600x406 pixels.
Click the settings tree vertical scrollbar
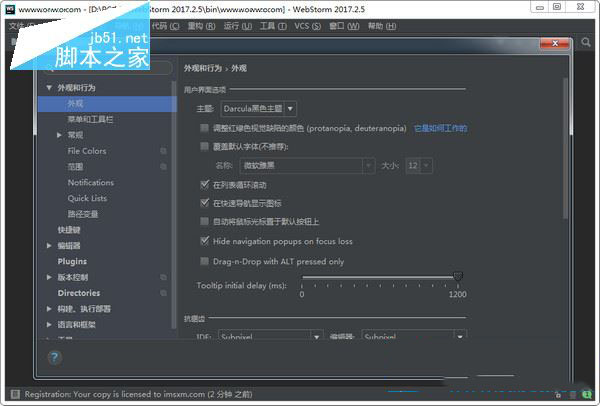click(174, 205)
